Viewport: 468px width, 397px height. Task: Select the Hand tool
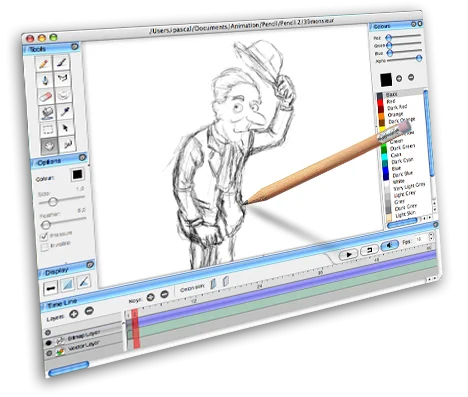point(49,146)
